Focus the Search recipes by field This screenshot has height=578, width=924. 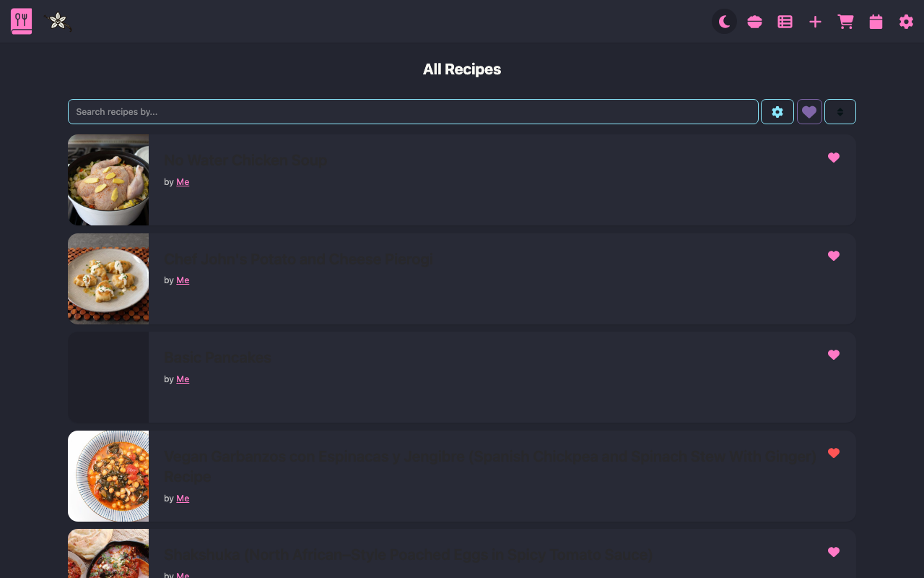[413, 112]
